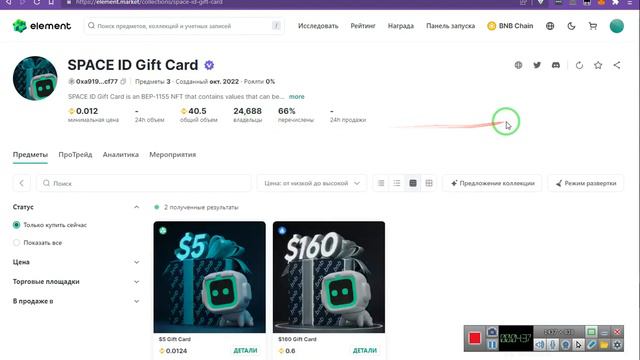Switch to the Аналитика tab

click(x=121, y=155)
